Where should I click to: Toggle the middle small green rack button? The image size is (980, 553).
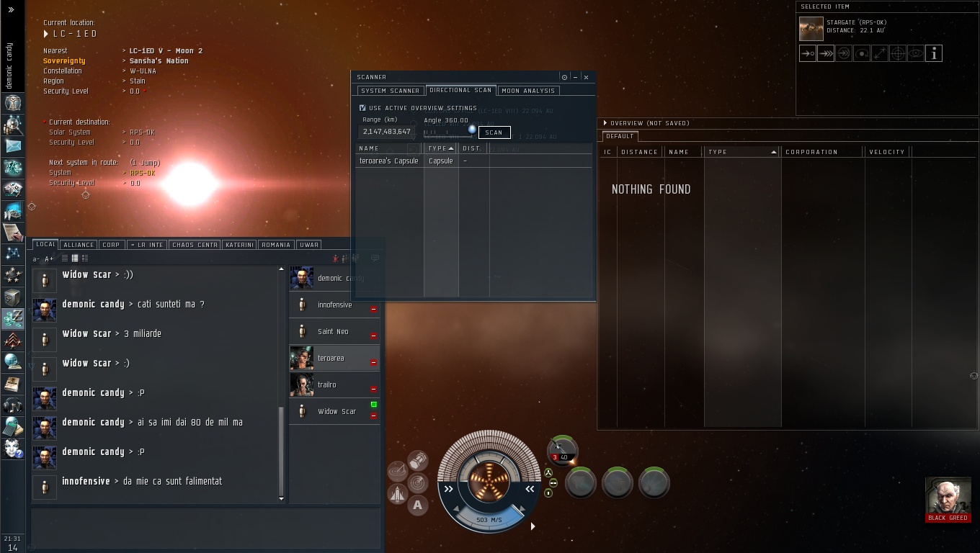(553, 483)
